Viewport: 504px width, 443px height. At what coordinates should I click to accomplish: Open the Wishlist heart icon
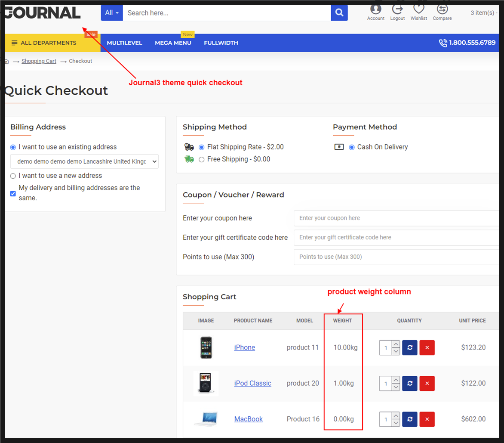(418, 10)
